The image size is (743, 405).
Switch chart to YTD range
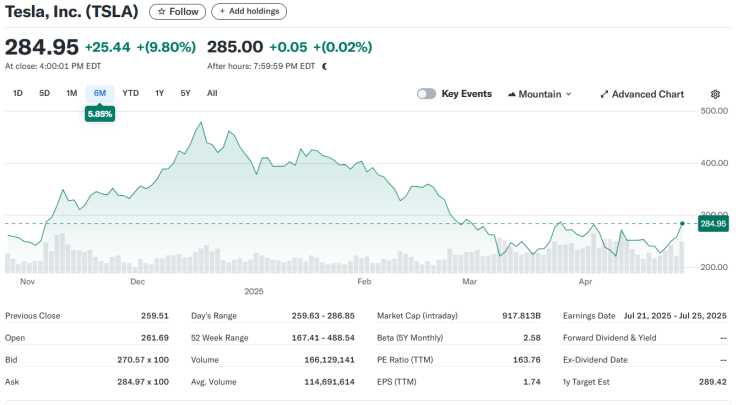point(130,93)
